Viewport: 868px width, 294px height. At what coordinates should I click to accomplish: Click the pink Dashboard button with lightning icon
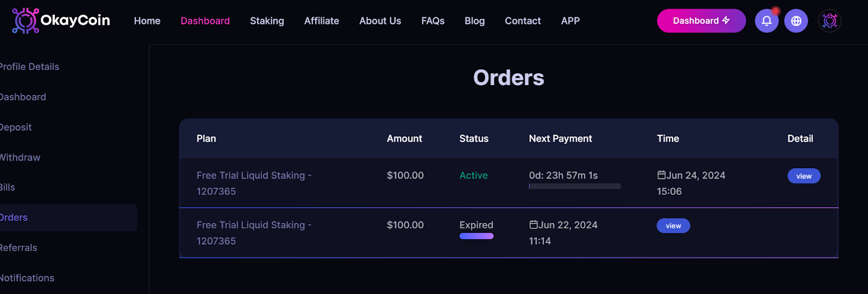pyautogui.click(x=701, y=21)
